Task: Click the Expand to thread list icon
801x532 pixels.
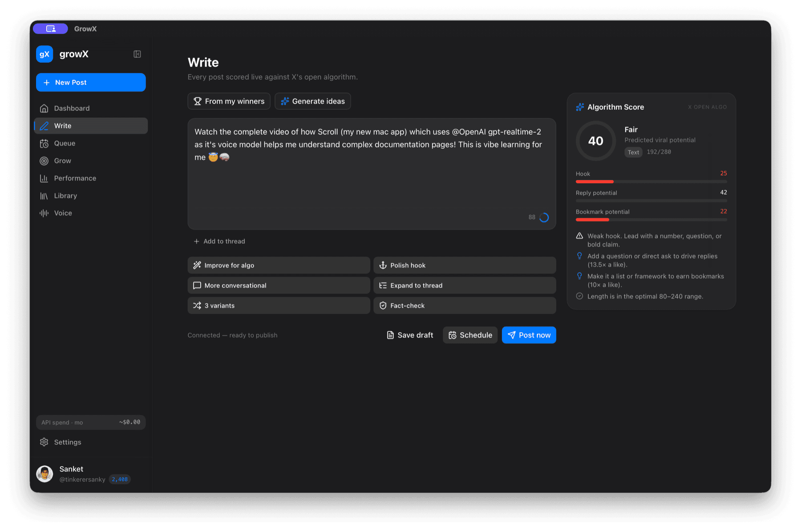Action: (x=383, y=286)
